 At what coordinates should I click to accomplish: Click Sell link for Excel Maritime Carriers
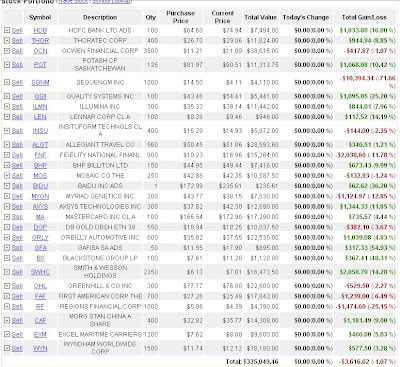[17, 335]
